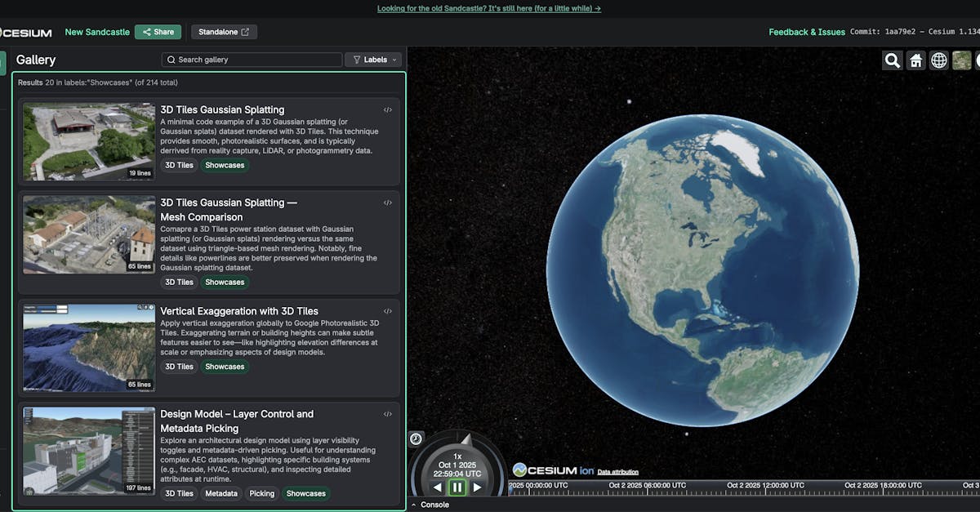Click the New Sandcastle title
This screenshot has height=512, width=980.
click(97, 32)
